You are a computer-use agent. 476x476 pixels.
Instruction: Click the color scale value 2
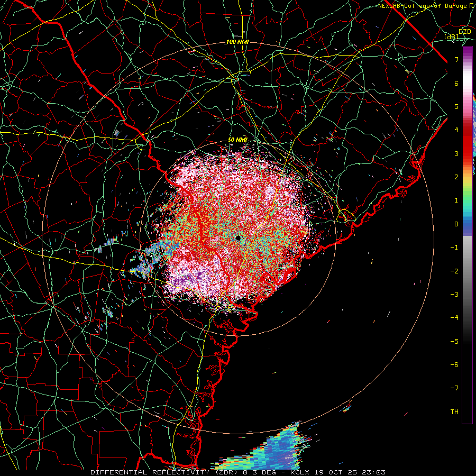click(x=456, y=177)
